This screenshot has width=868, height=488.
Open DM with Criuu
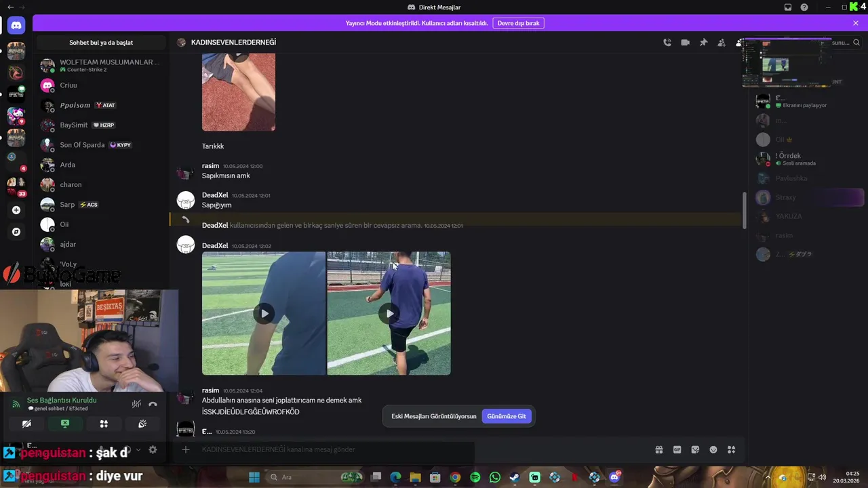(x=101, y=85)
